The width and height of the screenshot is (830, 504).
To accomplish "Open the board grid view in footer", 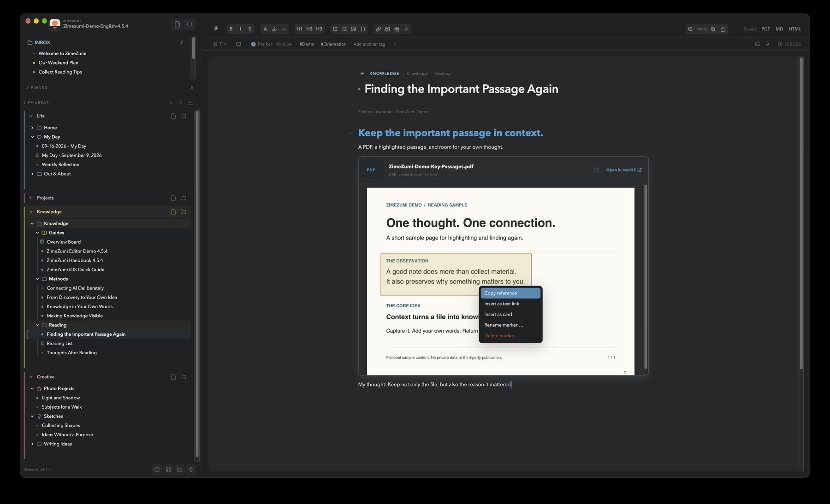I will (168, 469).
